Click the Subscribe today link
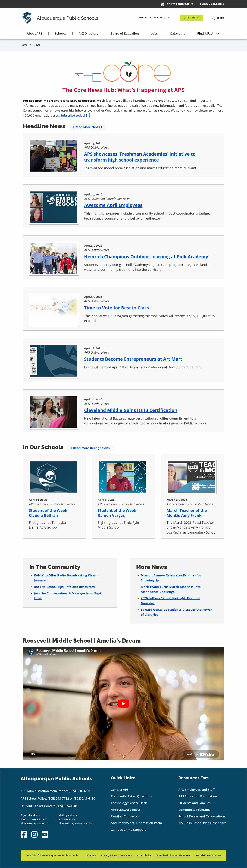 (x=73, y=116)
